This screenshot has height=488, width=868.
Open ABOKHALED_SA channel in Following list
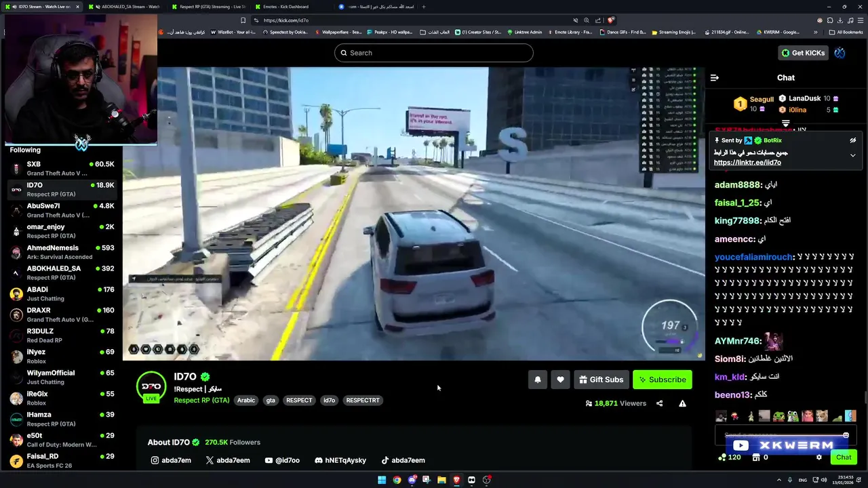(x=62, y=272)
